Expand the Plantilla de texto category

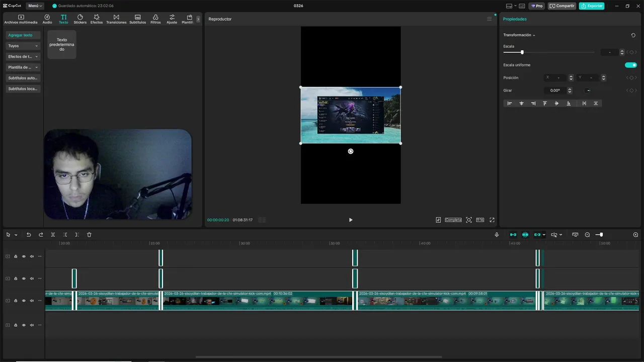coord(23,67)
